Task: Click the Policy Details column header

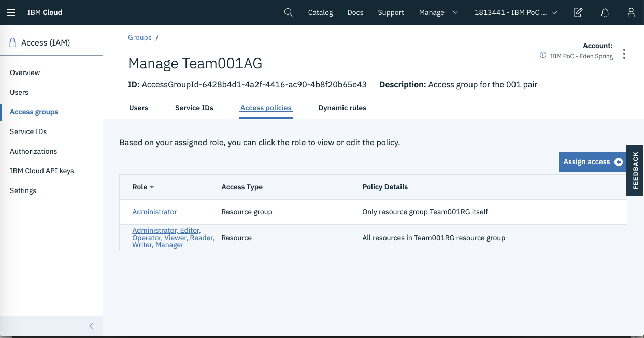Action: click(x=385, y=187)
